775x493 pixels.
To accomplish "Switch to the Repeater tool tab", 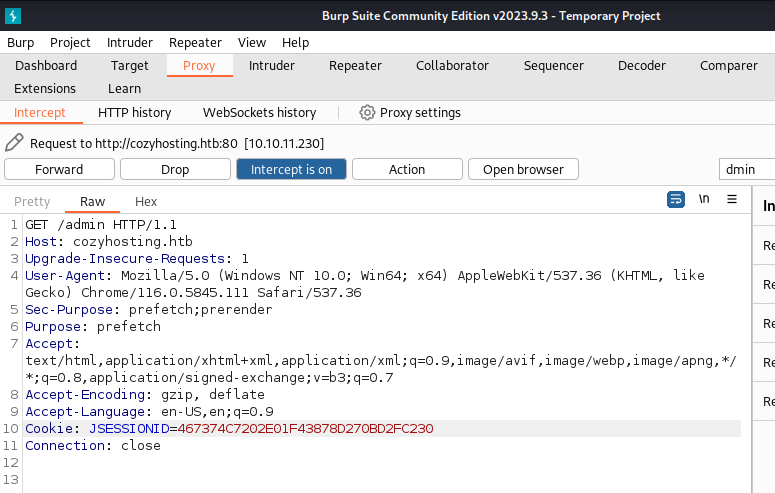I will [x=355, y=66].
